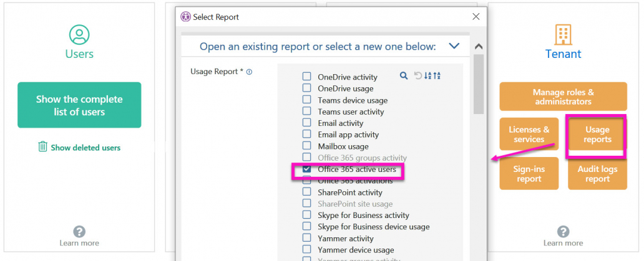Click Show the complete list of users
Image resolution: width=644 pixels, height=261 pixels.
79,105
